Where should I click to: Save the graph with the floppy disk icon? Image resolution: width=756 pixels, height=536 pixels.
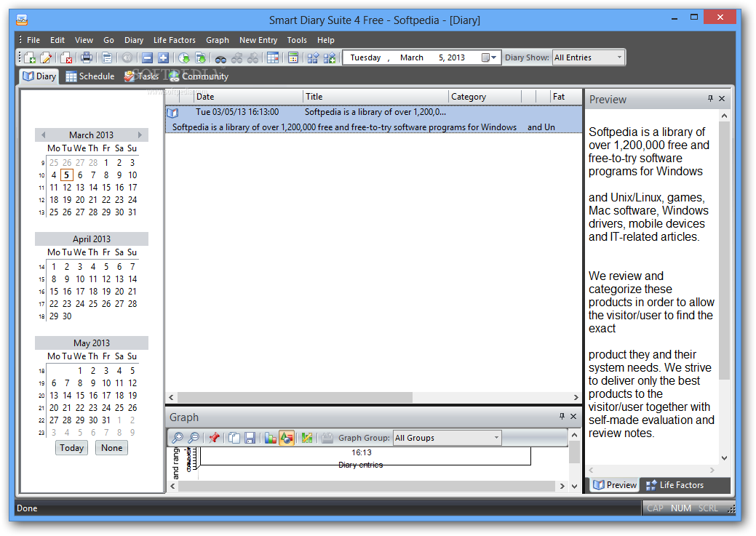pyautogui.click(x=250, y=438)
